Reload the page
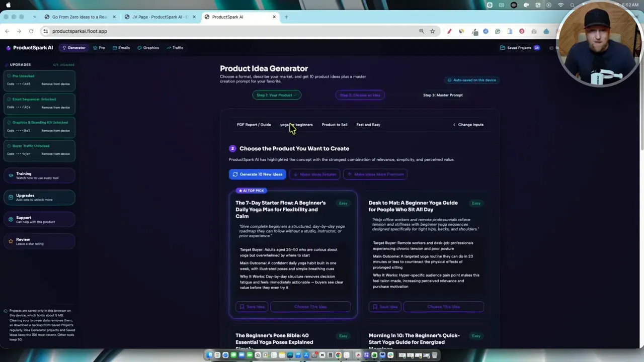 (31, 31)
